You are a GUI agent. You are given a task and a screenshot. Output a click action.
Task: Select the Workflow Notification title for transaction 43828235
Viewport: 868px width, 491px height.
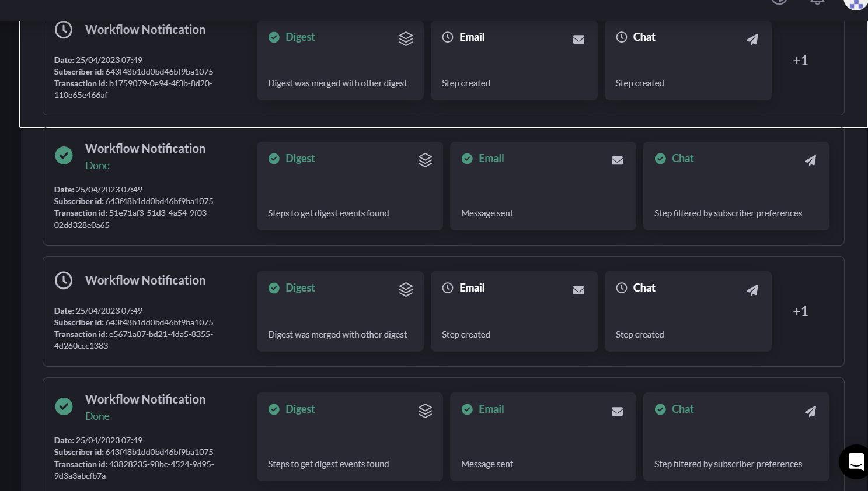145,399
